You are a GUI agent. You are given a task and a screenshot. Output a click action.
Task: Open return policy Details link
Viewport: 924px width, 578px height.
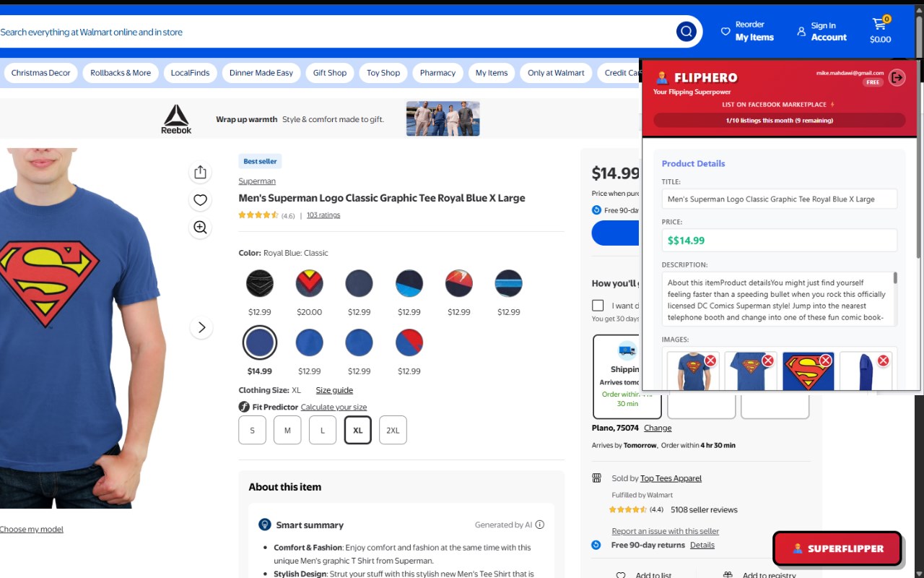click(x=702, y=545)
